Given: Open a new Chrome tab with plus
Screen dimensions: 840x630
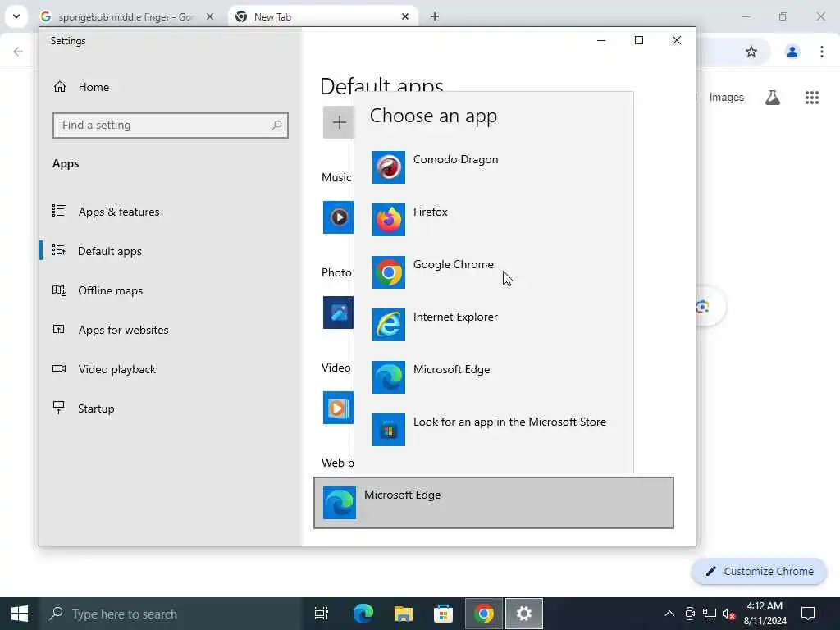Looking at the screenshot, I should pos(435,16).
